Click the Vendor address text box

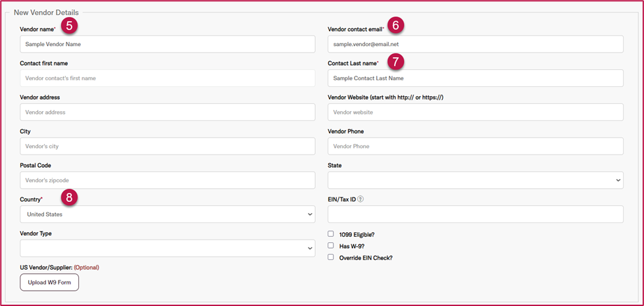pyautogui.click(x=167, y=113)
